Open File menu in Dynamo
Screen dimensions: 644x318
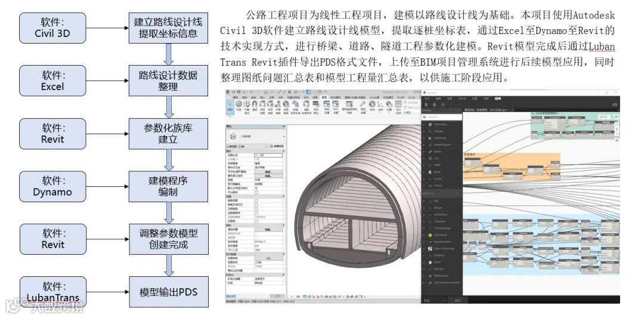427,98
